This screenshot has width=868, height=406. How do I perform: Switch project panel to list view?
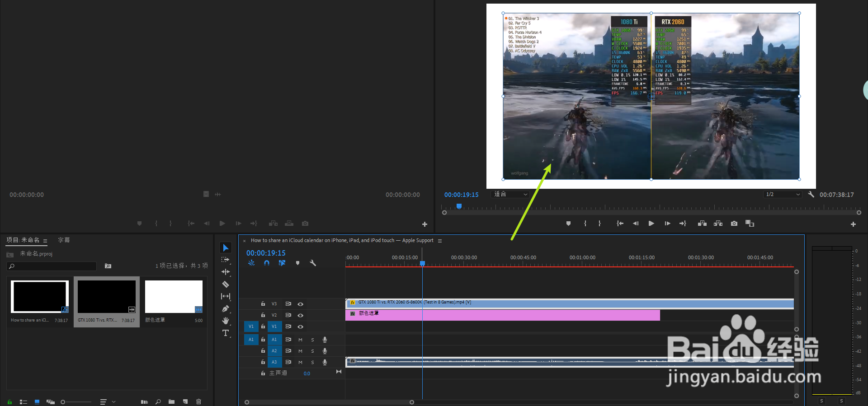tap(24, 401)
